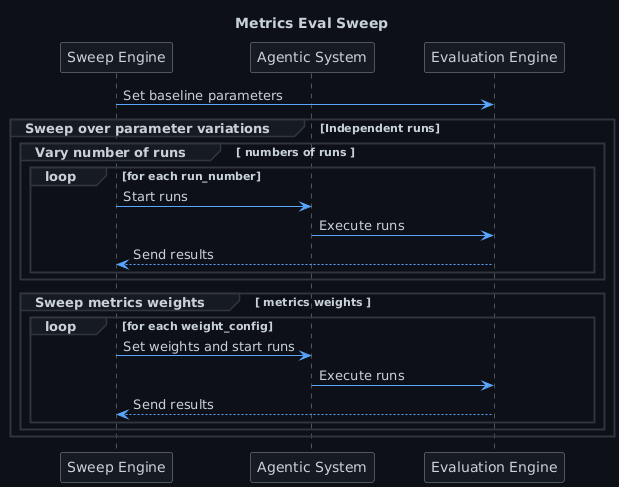Select the bottom Evaluation Engine participant box

[x=494, y=467]
